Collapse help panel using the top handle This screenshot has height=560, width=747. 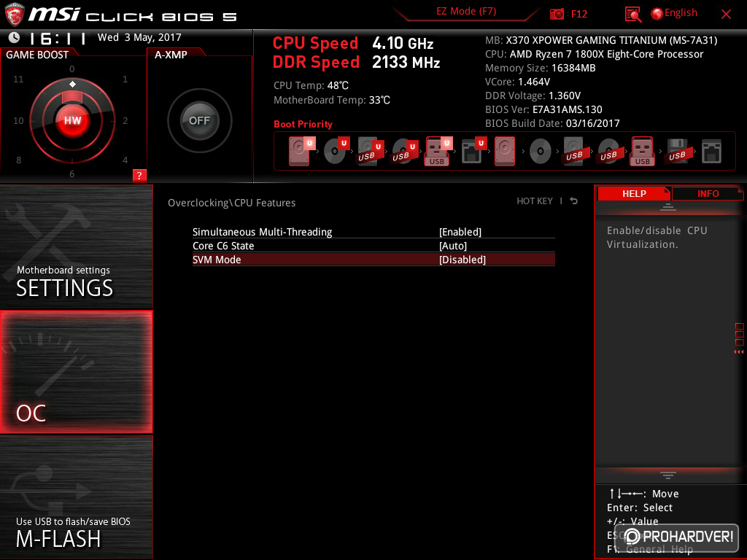(x=668, y=206)
